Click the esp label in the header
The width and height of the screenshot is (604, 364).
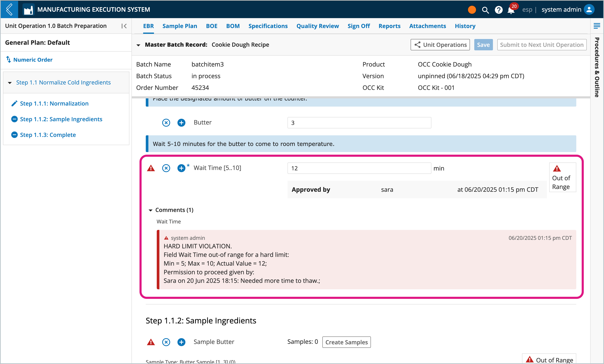(x=527, y=10)
